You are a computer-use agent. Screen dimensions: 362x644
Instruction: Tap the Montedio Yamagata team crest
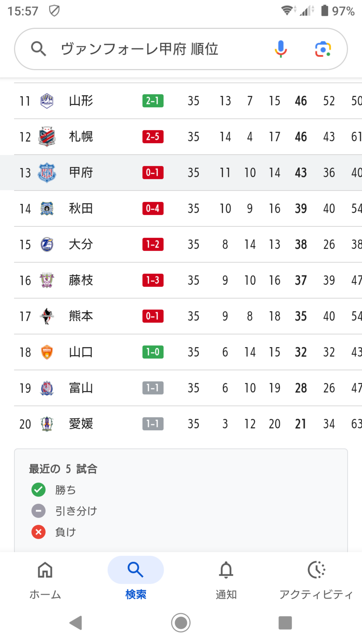pyautogui.click(x=47, y=101)
